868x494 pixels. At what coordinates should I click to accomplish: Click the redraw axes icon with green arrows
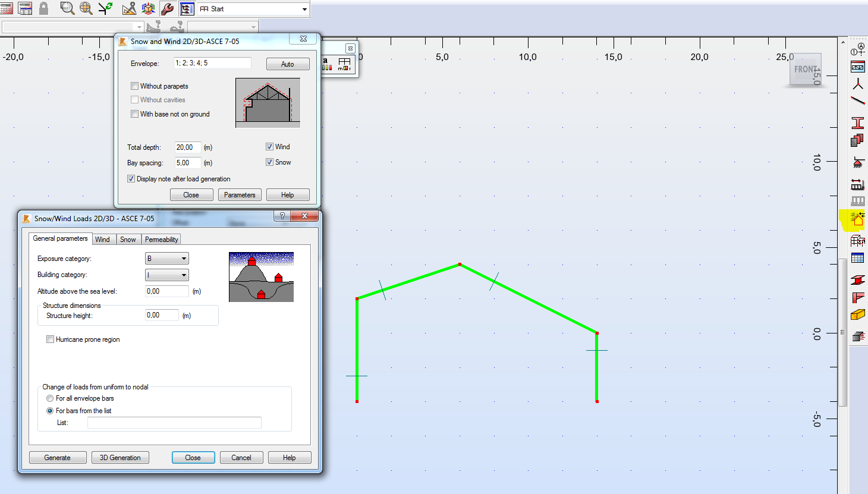coord(105,8)
